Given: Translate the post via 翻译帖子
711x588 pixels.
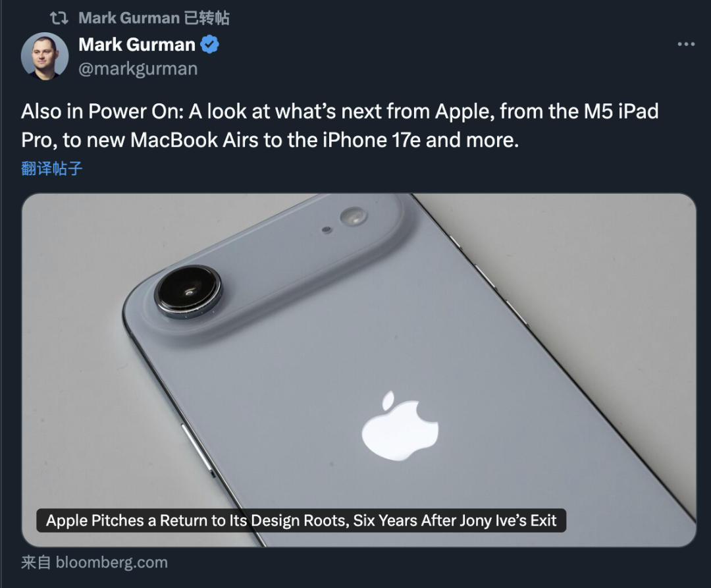Looking at the screenshot, I should [52, 169].
